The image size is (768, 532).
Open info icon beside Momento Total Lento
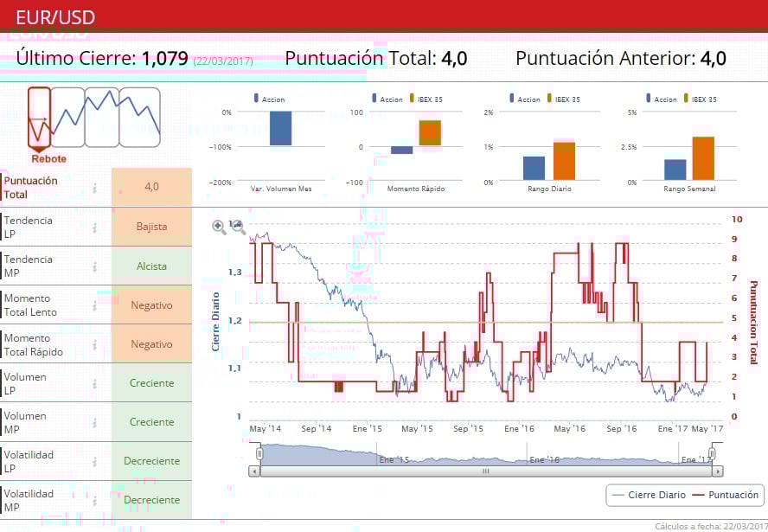pyautogui.click(x=95, y=305)
